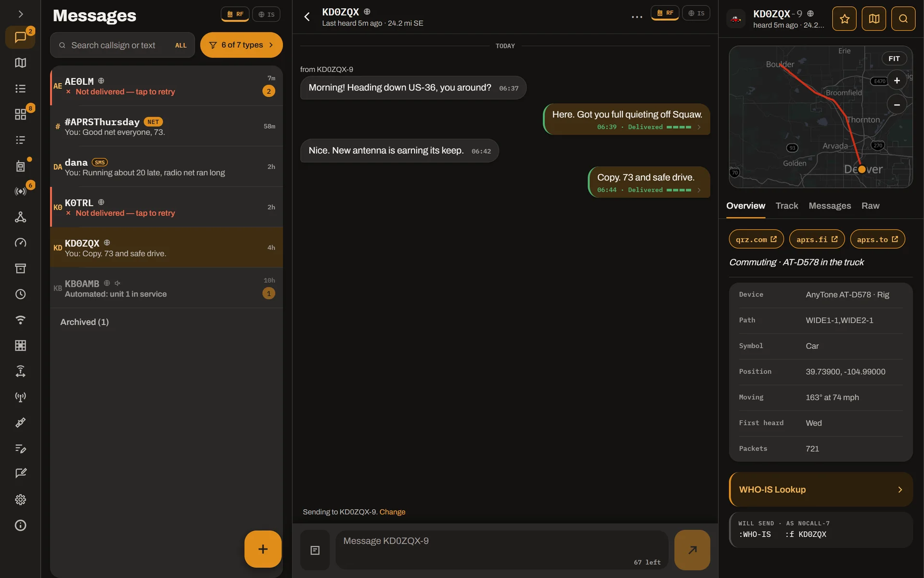
Task: Expand the Archived (1) section
Action: pos(85,322)
